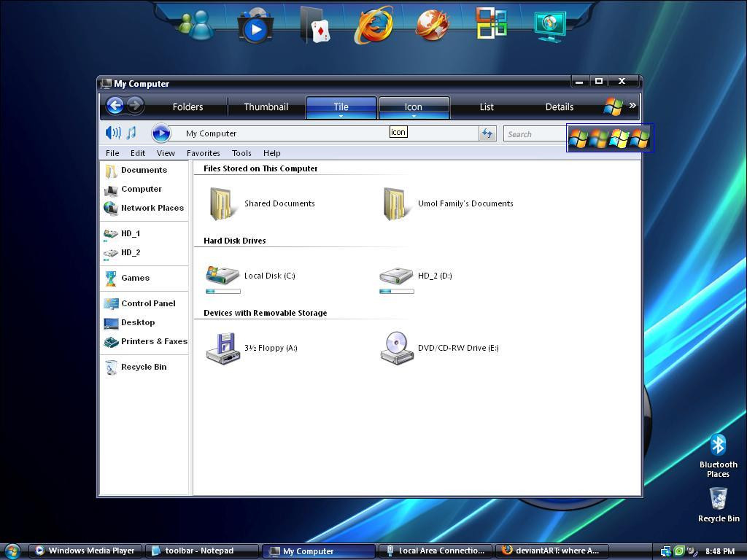The width and height of the screenshot is (747, 560).
Task: Open the globe browser dock icon
Action: coord(432,25)
